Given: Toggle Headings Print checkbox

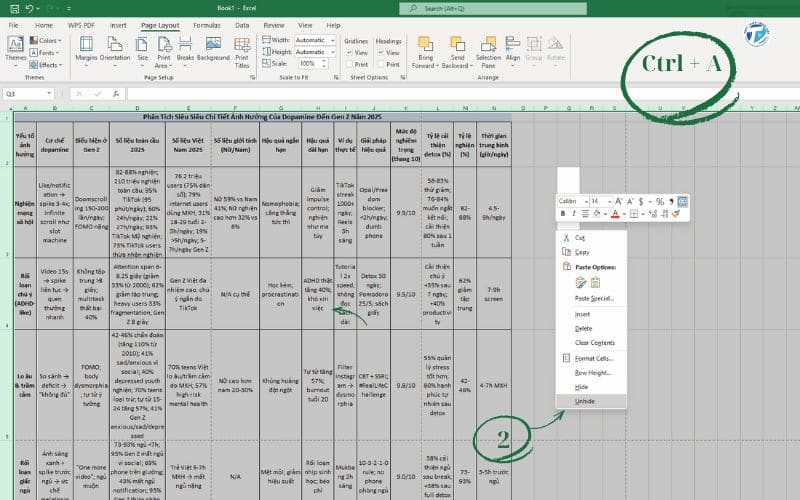Looking at the screenshot, I should coord(381,64).
